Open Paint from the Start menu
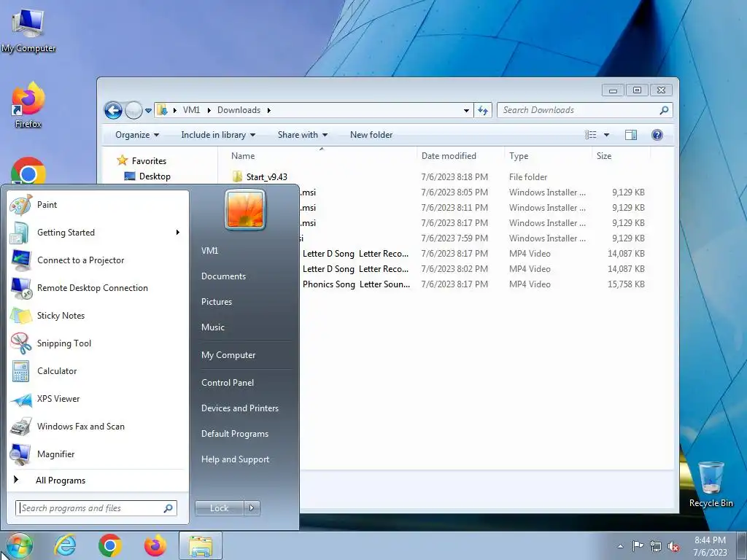The width and height of the screenshot is (747, 560). 98,205
